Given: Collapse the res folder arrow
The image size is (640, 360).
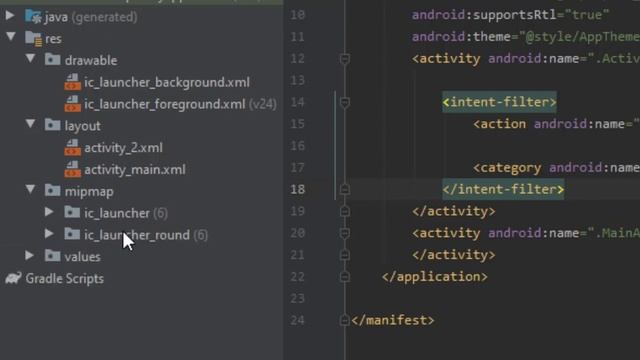Looking at the screenshot, I should tap(11, 37).
